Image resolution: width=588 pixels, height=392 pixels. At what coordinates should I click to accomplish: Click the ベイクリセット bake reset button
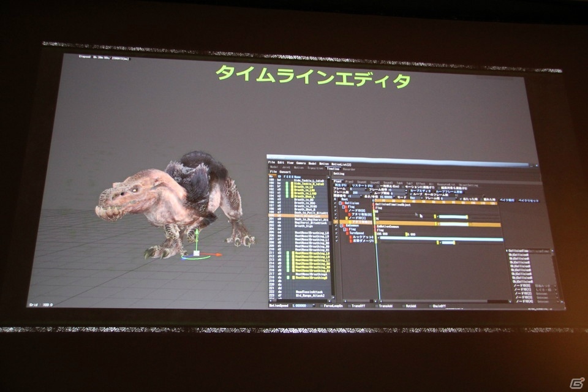pos(529,201)
